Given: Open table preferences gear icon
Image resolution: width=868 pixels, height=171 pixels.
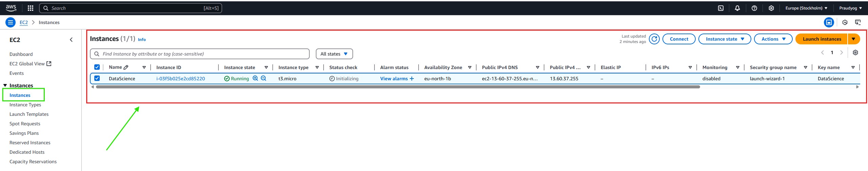Looking at the screenshot, I should [855, 52].
